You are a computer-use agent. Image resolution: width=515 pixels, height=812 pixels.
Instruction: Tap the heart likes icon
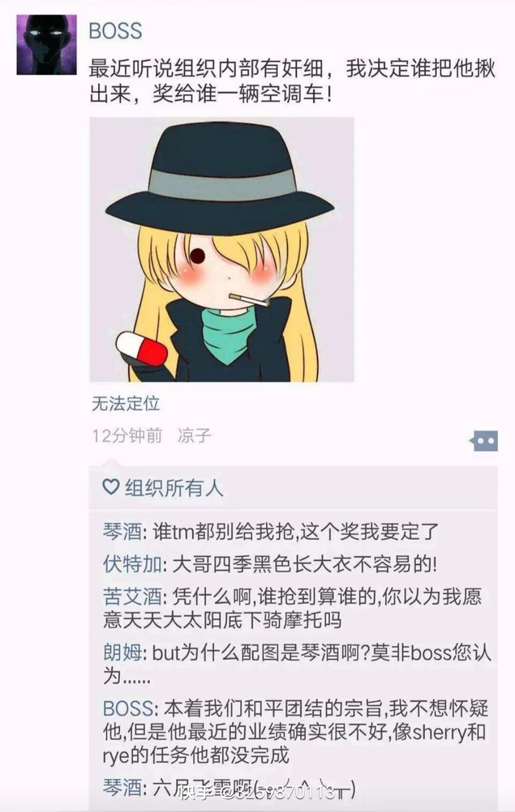[x=111, y=487]
